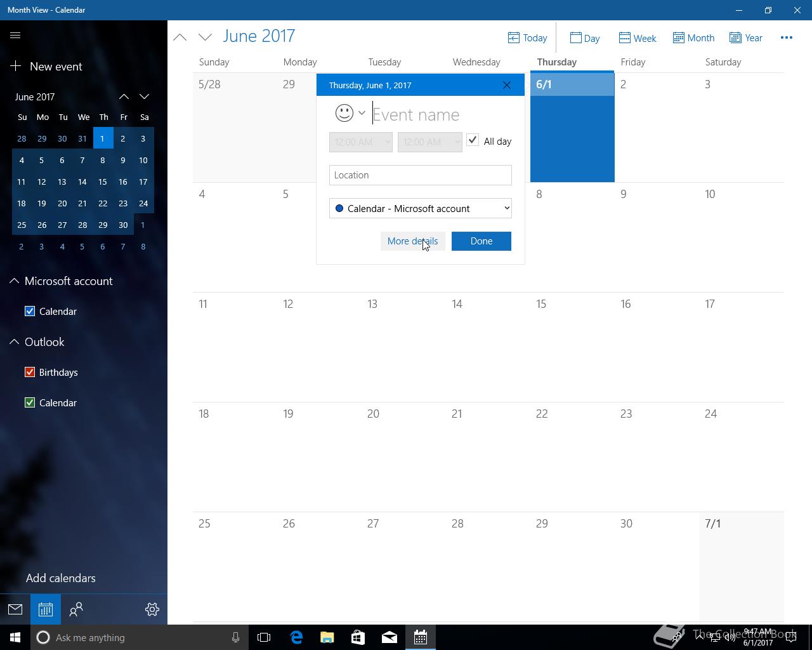Navigate to next month in main view
Viewport: 812px width, 650px height.
205,37
